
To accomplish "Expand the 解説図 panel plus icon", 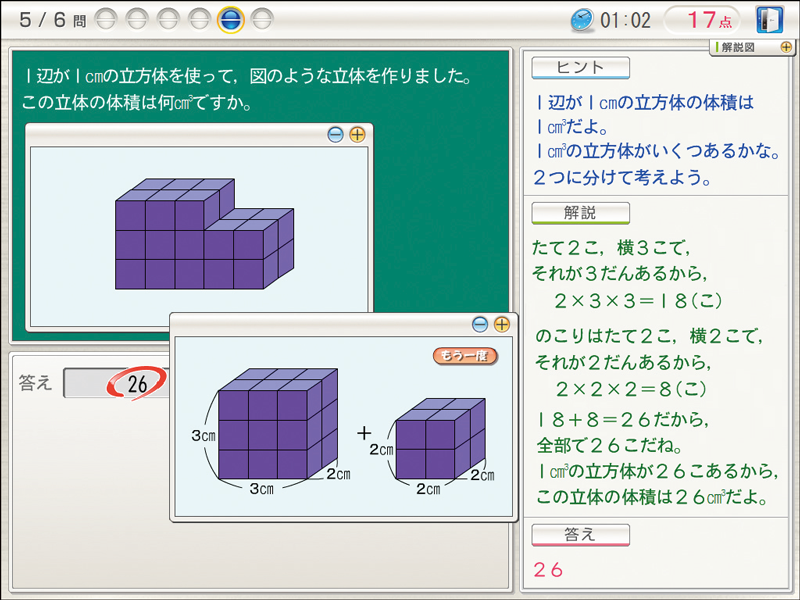I will tap(786, 47).
